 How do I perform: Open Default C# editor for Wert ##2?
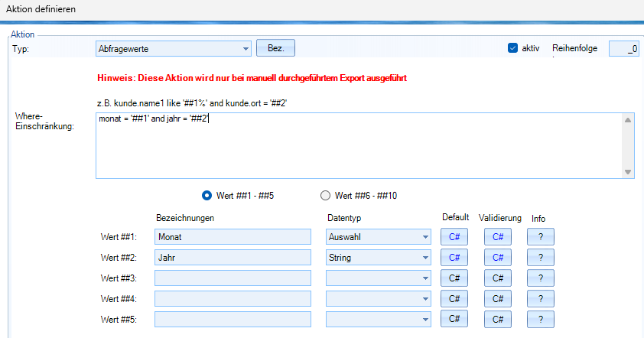[455, 258]
